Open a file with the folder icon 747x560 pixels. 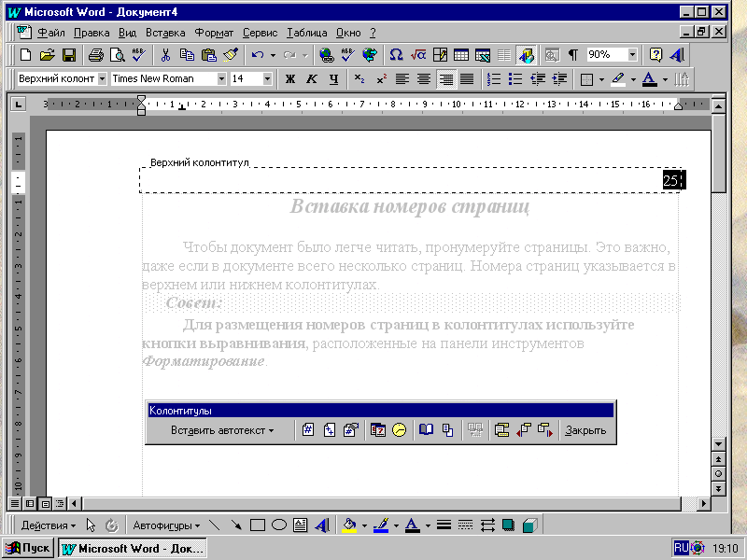(x=48, y=55)
